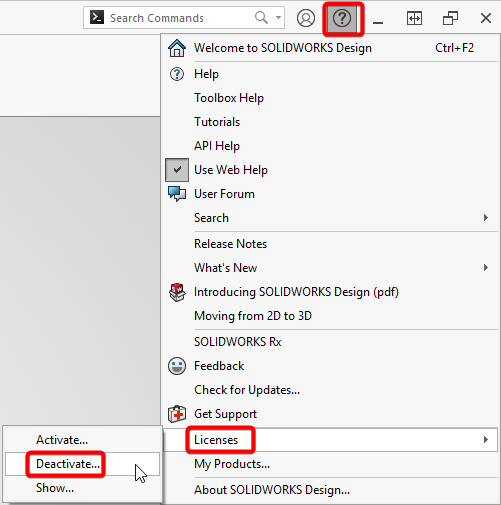Expand the Licenses submenu arrow
Image resolution: width=501 pixels, height=505 pixels.
(486, 440)
